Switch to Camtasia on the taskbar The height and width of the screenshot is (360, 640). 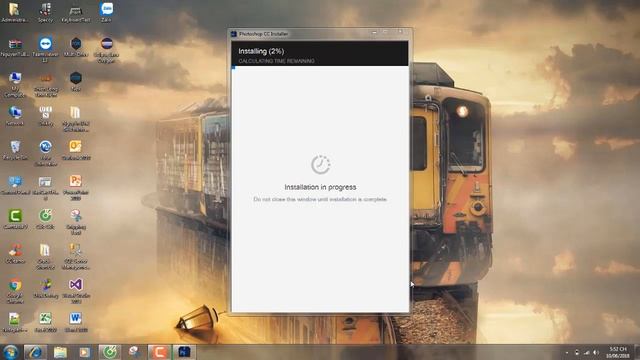click(x=159, y=352)
